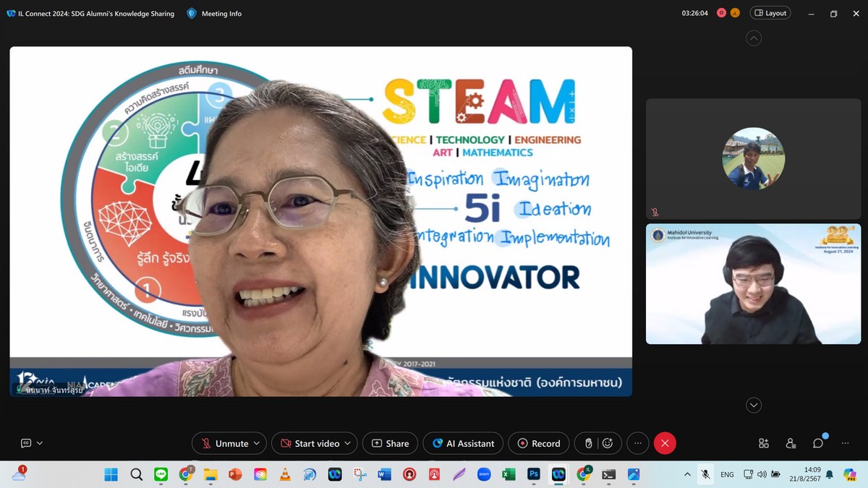Open the chat panel
This screenshot has width=868, height=488.
(x=818, y=443)
